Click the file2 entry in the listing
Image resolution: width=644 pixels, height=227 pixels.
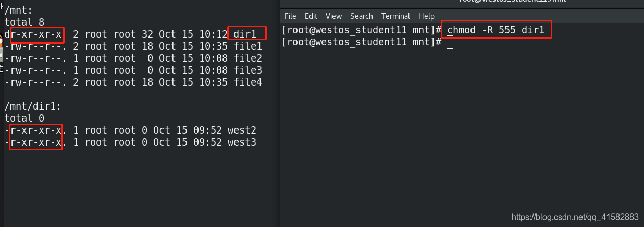pos(248,58)
